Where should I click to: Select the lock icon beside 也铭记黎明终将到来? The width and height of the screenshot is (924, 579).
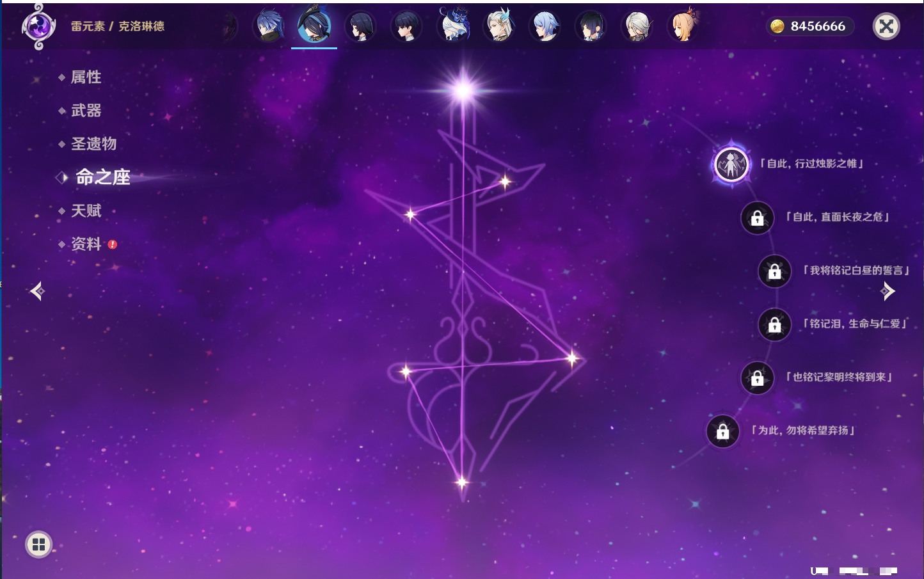point(757,378)
